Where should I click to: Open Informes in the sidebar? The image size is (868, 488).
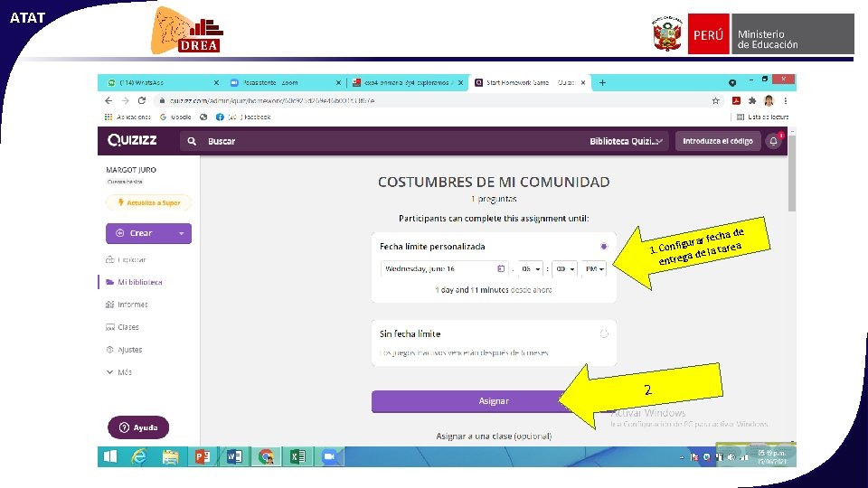127,305
